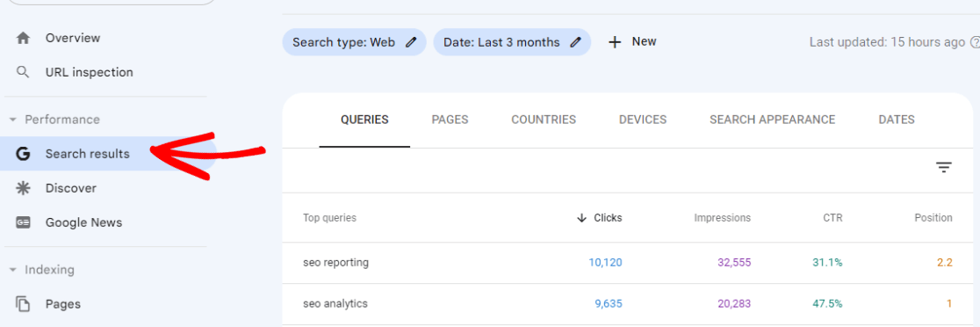Collapse the Performance section
This screenshot has width=980, height=327.
pos(14,120)
